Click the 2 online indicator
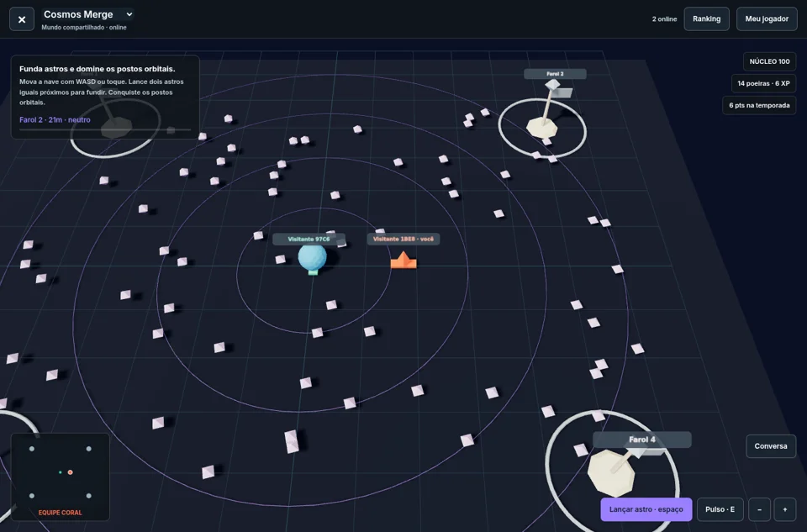Screen dimensions: 807x532 coord(664,19)
